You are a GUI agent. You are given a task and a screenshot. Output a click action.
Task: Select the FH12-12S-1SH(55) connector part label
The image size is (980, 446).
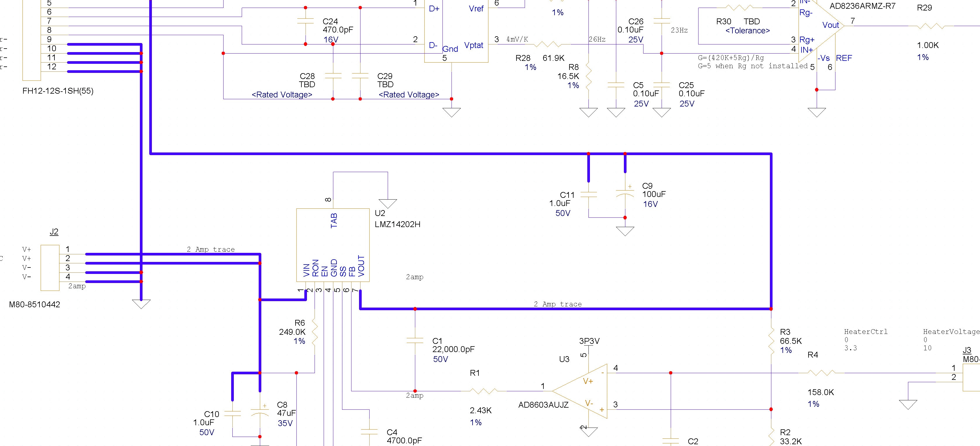point(58,91)
